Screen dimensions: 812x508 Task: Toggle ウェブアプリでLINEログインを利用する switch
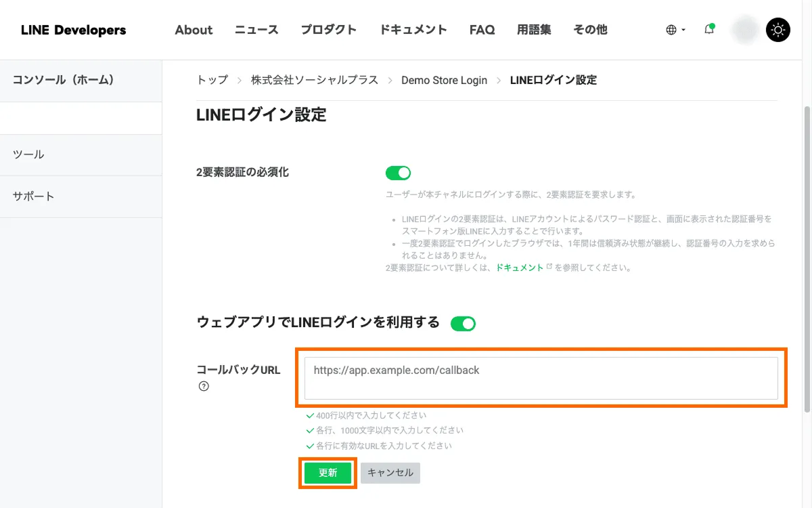[464, 323]
